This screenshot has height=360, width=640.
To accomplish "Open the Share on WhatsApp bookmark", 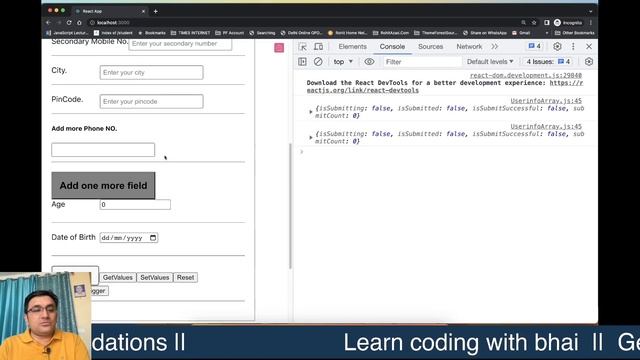I will pyautogui.click(x=485, y=33).
